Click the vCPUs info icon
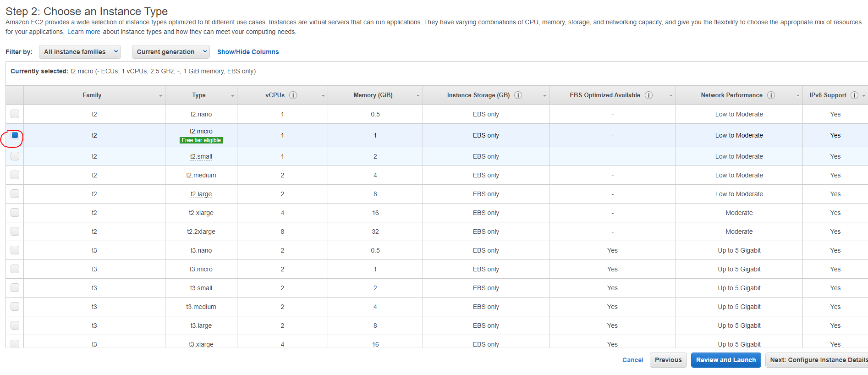868x375 pixels. point(293,95)
